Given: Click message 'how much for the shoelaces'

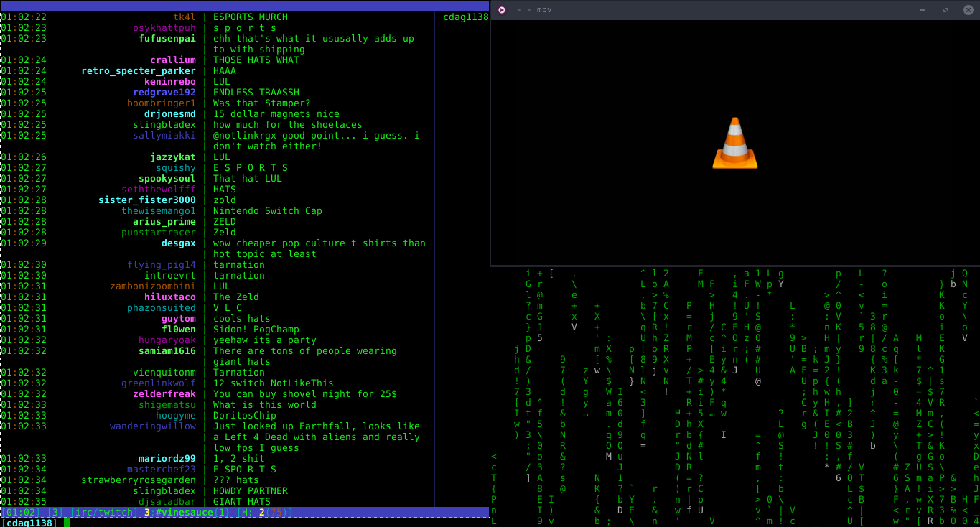Looking at the screenshot, I should tap(288, 125).
